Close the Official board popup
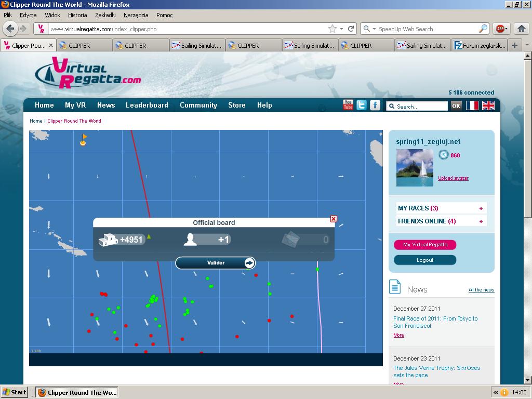Image resolution: width=532 pixels, height=399 pixels. pyautogui.click(x=334, y=219)
